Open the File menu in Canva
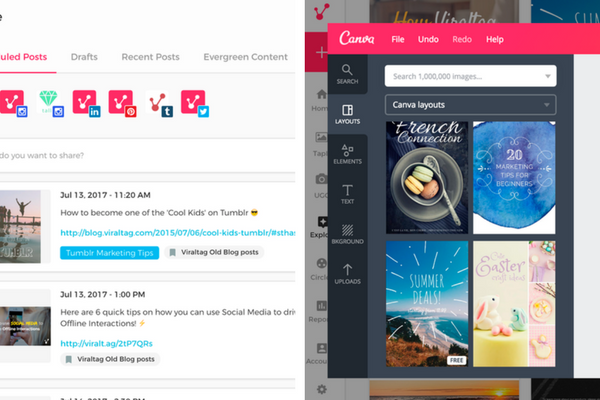Screen dimensions: 600x400 click(398, 39)
